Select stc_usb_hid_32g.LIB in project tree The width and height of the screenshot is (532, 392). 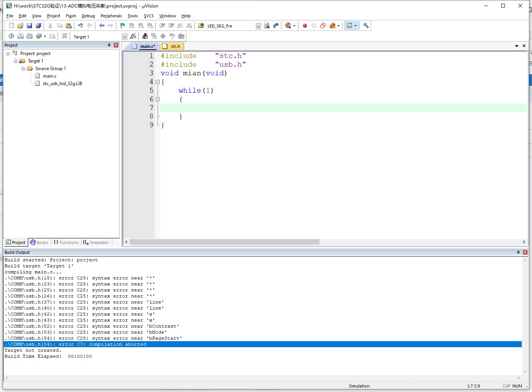(x=63, y=84)
